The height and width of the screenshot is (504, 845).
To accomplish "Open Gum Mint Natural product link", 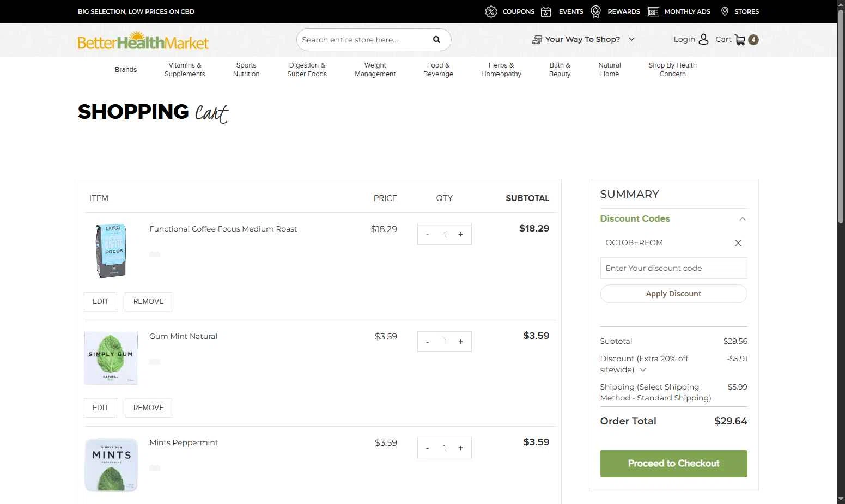I will tap(183, 336).
